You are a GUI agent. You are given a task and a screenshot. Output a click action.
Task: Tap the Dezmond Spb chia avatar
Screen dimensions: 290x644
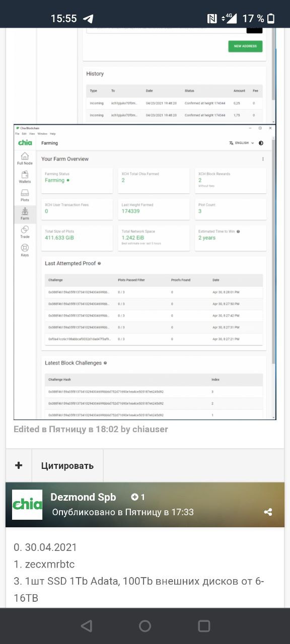[x=27, y=505]
